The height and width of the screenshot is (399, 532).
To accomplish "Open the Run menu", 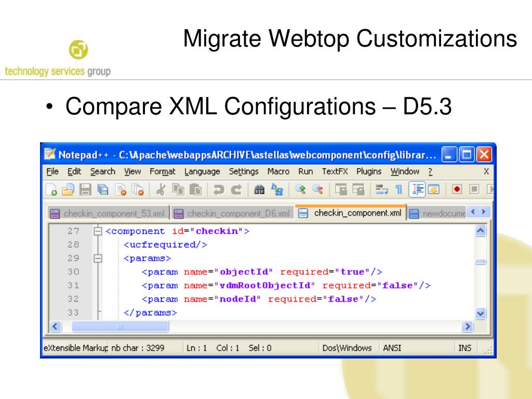I will (305, 171).
